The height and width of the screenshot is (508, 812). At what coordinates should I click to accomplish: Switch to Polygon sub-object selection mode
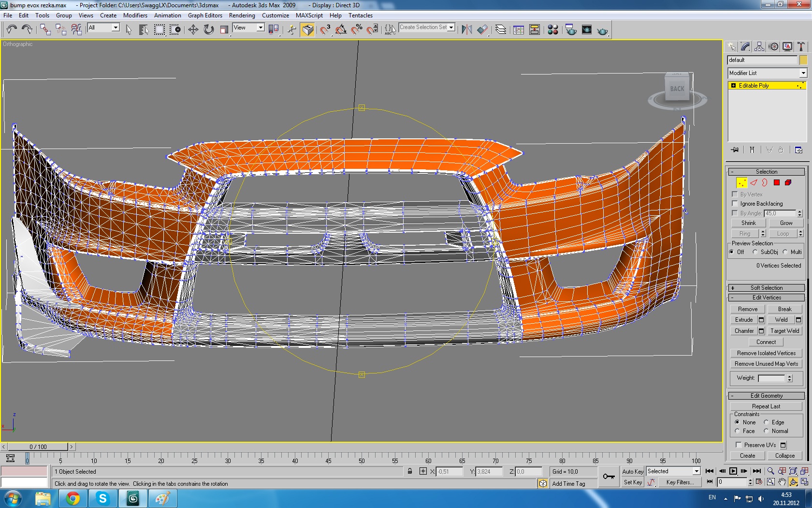pos(776,183)
